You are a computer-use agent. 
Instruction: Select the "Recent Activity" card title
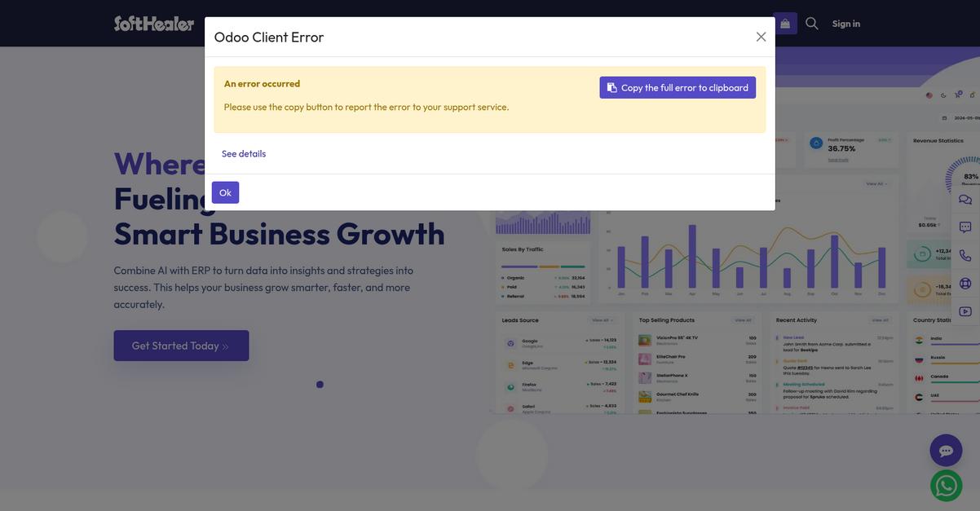[x=797, y=320]
